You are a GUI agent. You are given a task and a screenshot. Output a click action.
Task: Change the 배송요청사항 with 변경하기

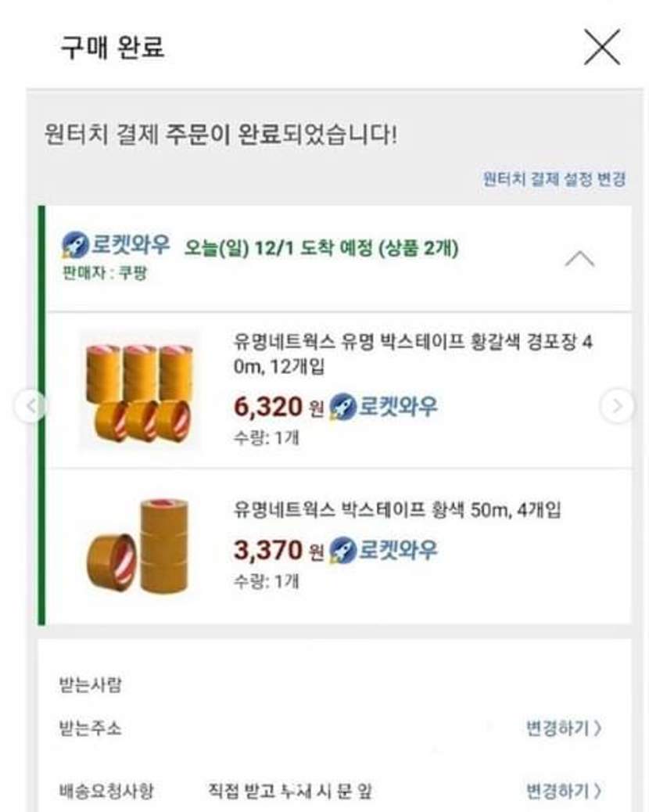click(564, 791)
